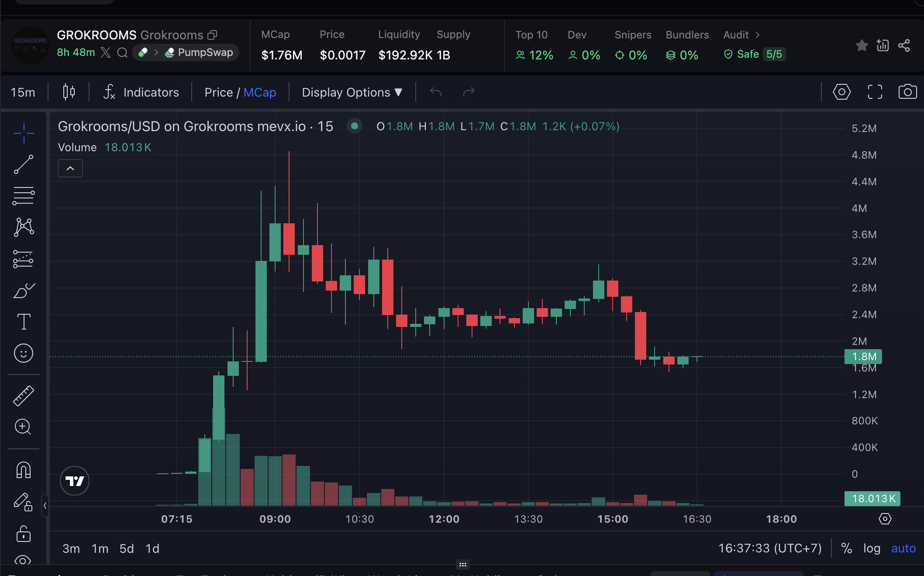Open chart settings hexagon icon
The height and width of the screenshot is (576, 924).
pos(841,92)
